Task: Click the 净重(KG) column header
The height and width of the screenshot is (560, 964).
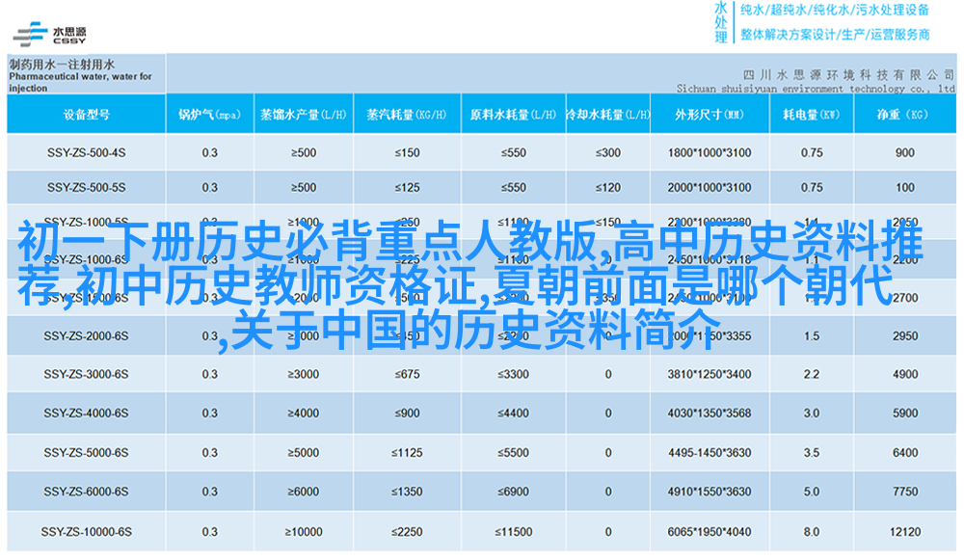Action: tap(904, 115)
